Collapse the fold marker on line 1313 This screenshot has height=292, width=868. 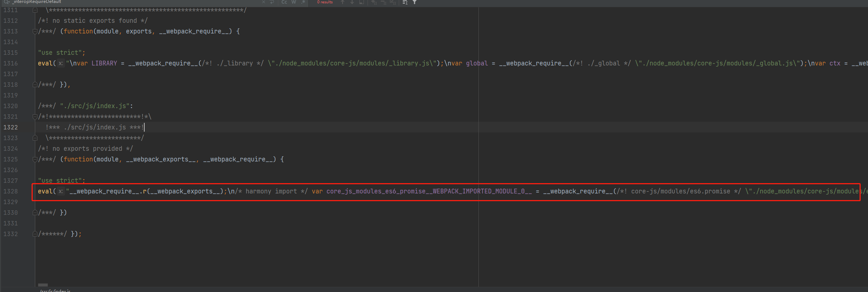pos(35,31)
